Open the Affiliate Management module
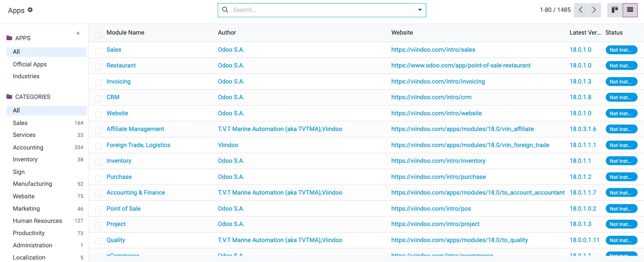The height and width of the screenshot is (262, 644). point(135,129)
